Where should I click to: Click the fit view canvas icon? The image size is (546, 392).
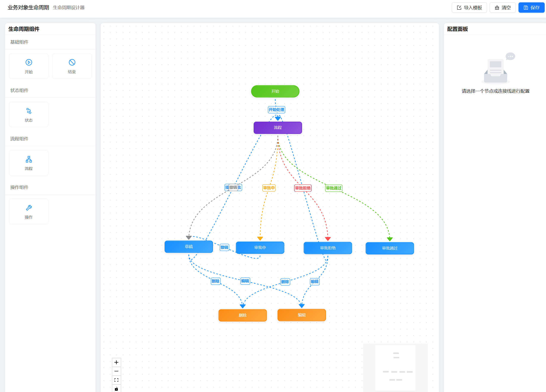pos(116,380)
